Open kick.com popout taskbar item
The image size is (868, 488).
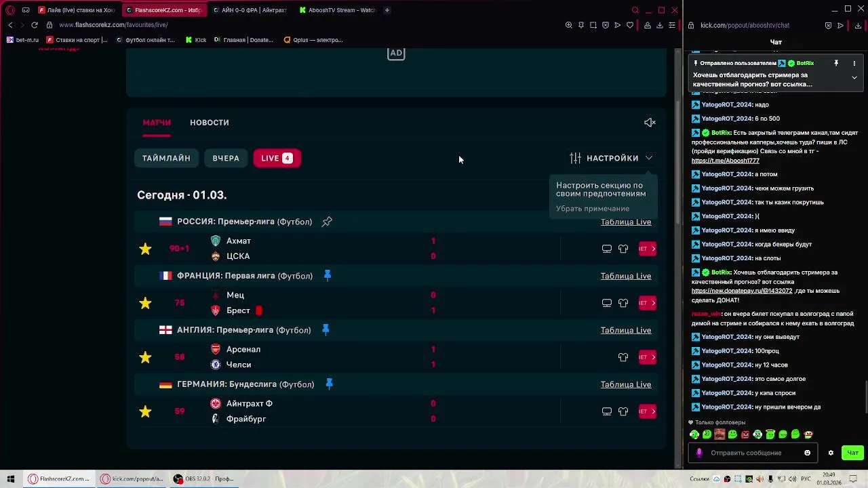pyautogui.click(x=132, y=479)
